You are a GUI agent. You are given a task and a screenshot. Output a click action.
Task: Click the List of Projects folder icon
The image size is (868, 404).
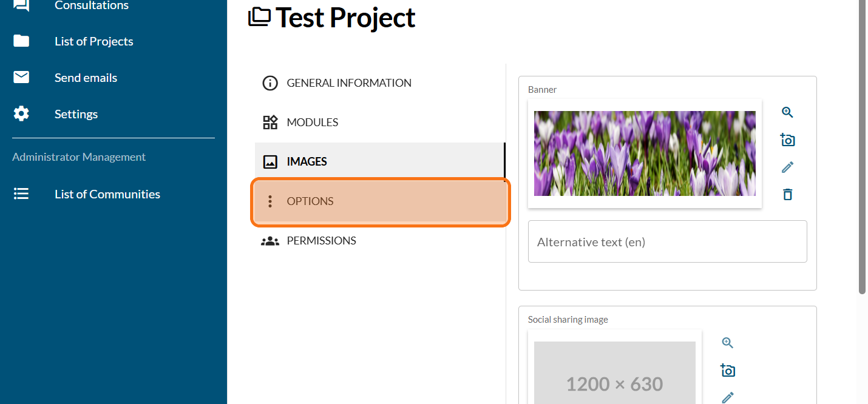coord(21,41)
